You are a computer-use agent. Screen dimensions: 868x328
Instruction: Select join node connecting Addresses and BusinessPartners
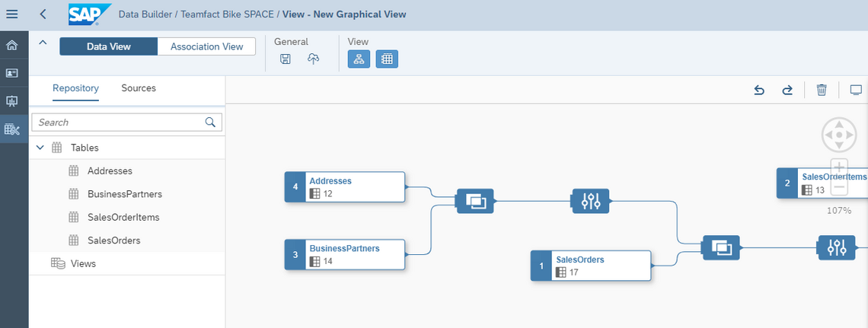[474, 202]
